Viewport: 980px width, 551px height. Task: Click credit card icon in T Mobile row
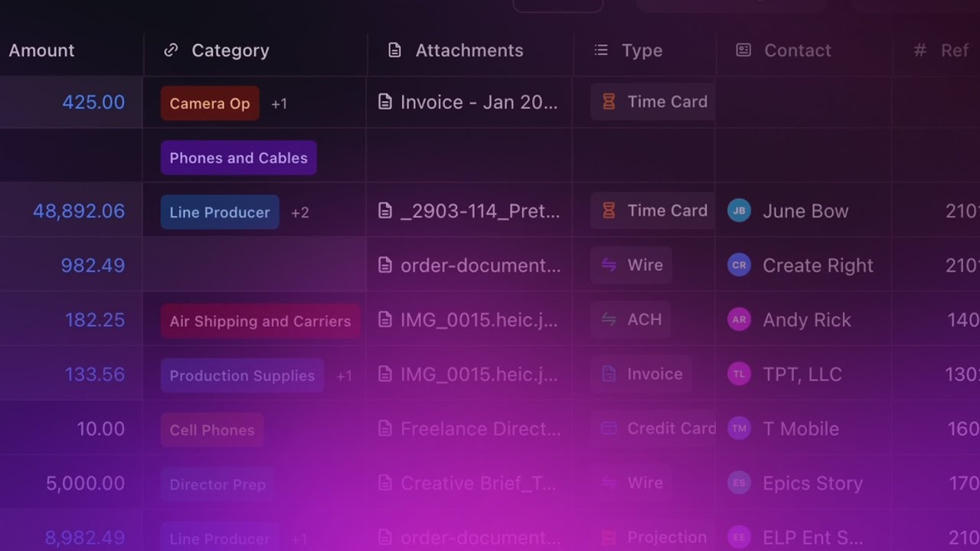tap(609, 428)
